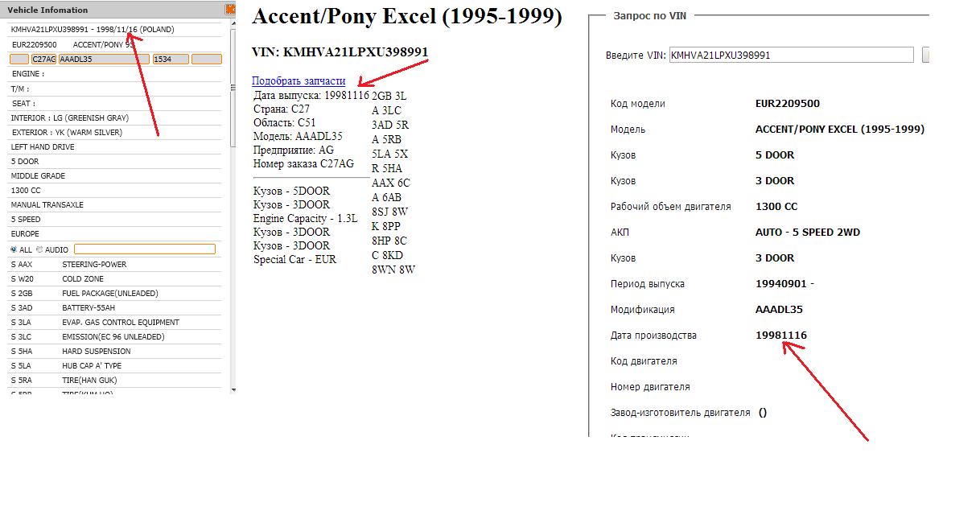The height and width of the screenshot is (523, 980).
Task: Click the Кузов - 5DOOR line
Action: click(291, 191)
